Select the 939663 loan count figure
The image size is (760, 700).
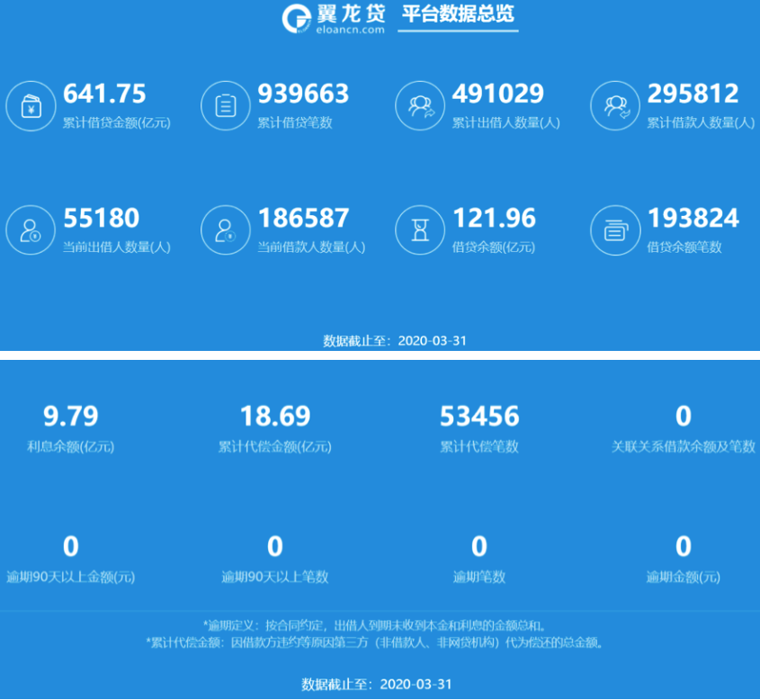pos(303,94)
